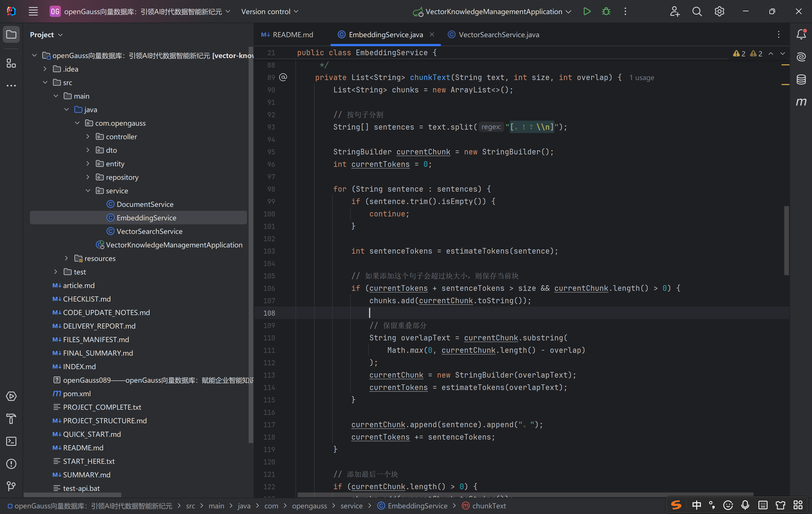Run VectorKnowledgeManagementApplication with the green play icon
Viewport: 812px width, 514px height.
point(587,12)
